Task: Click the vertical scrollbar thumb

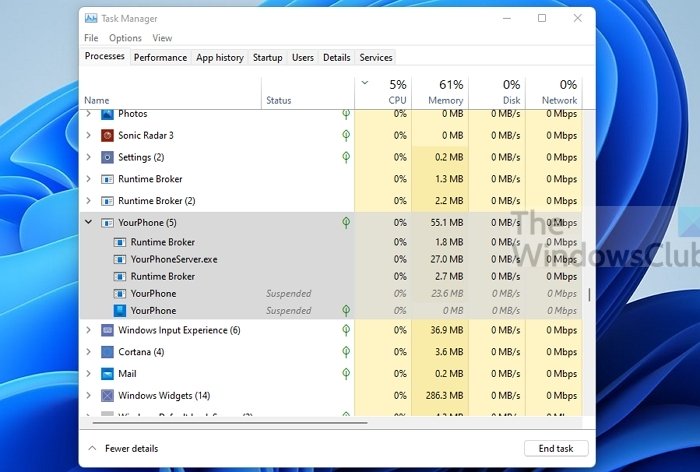Action: [x=589, y=295]
